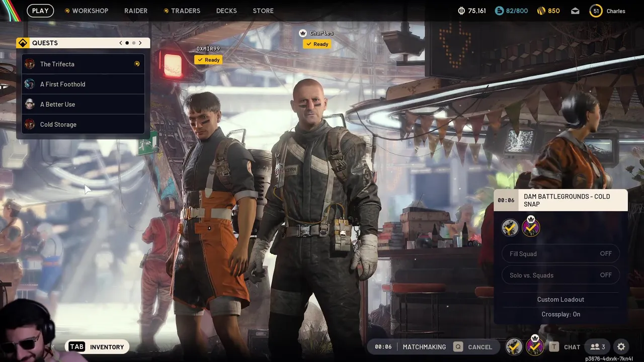
Task: Click crown leader icon beside Charles name
Action: click(303, 33)
